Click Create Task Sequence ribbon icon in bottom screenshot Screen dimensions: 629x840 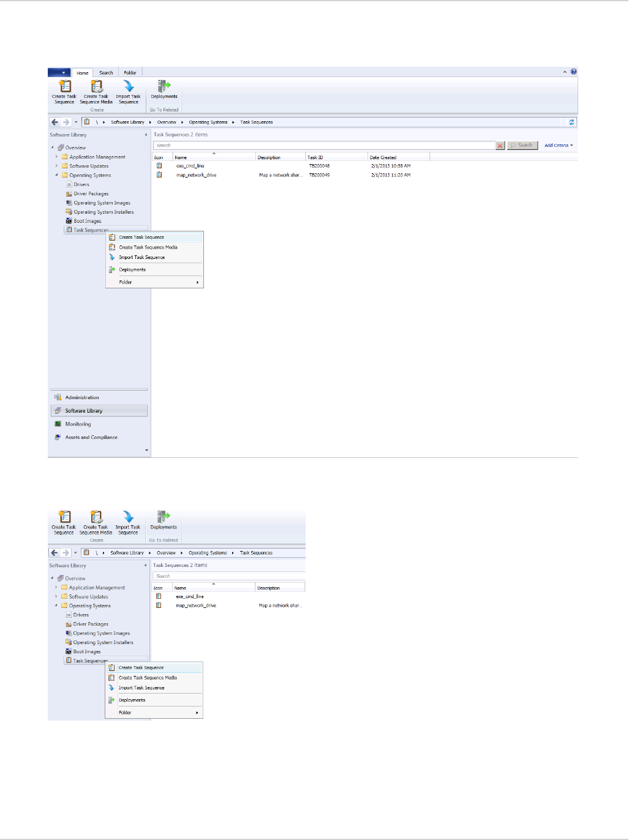(x=64, y=517)
